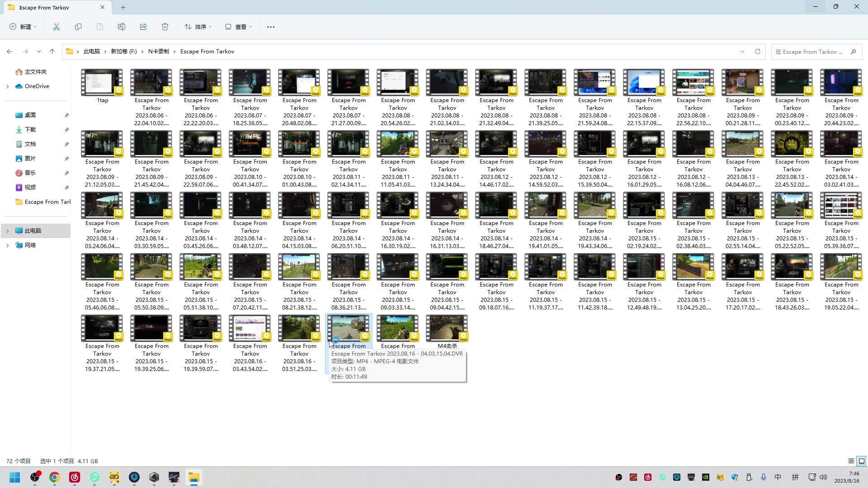
Task: Click the search magnifier icon
Action: tap(853, 52)
